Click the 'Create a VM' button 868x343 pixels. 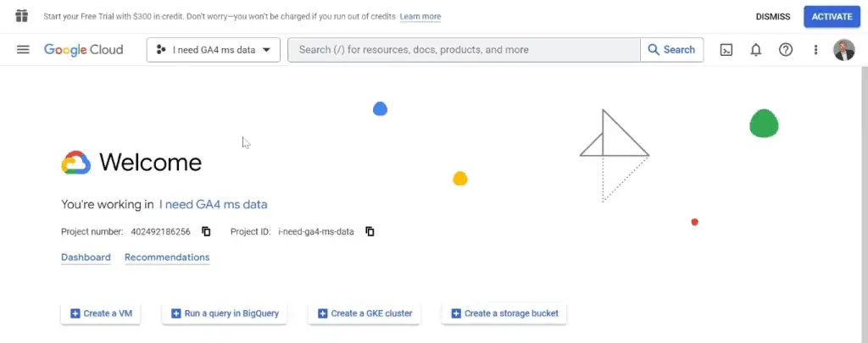click(101, 313)
